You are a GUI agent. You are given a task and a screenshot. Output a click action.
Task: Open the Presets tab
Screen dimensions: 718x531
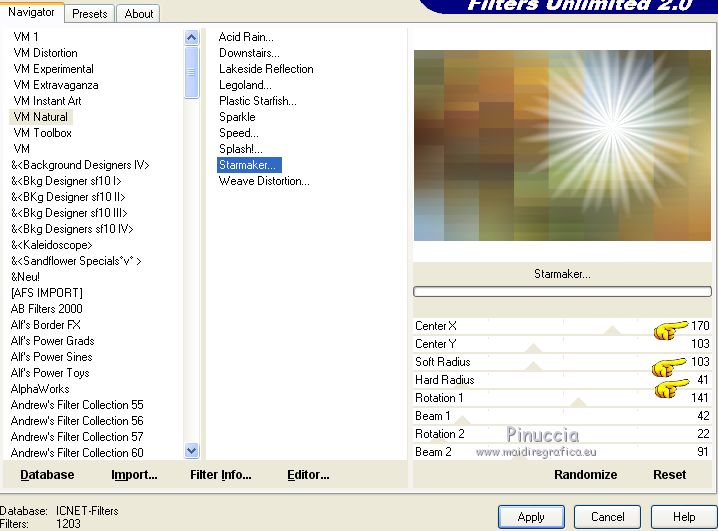point(90,14)
